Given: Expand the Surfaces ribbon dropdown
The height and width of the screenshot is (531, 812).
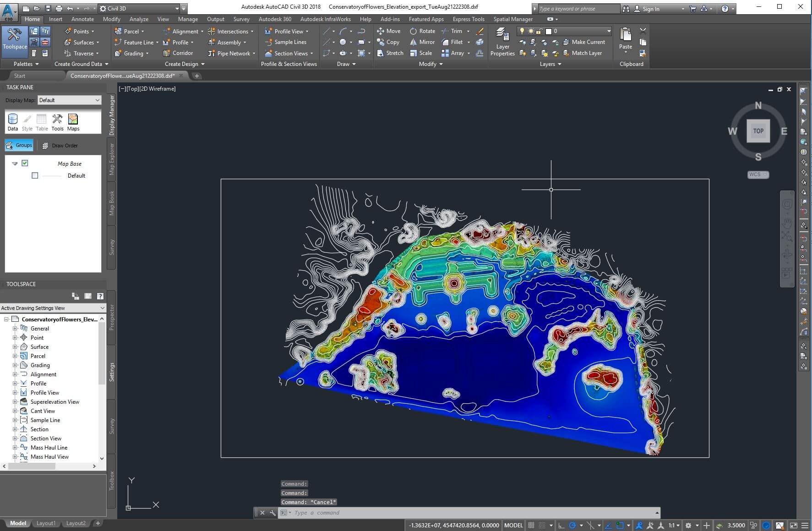Looking at the screenshot, I should tap(98, 42).
